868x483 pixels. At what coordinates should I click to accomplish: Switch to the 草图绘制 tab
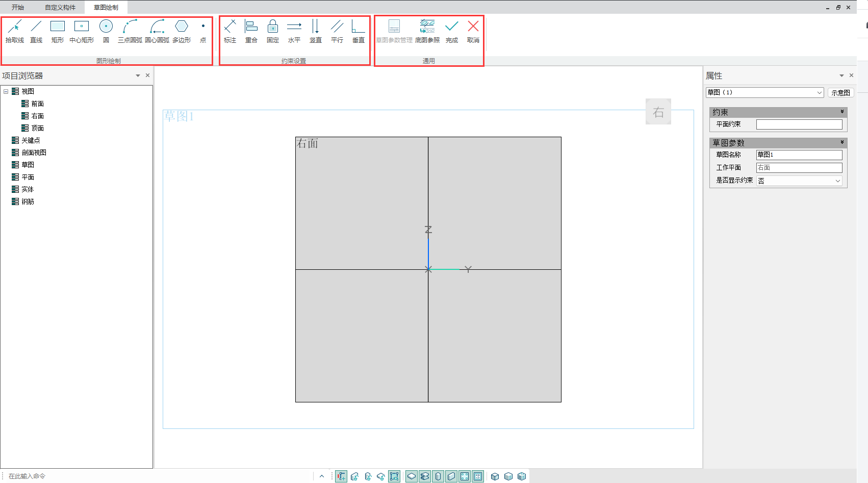(106, 7)
